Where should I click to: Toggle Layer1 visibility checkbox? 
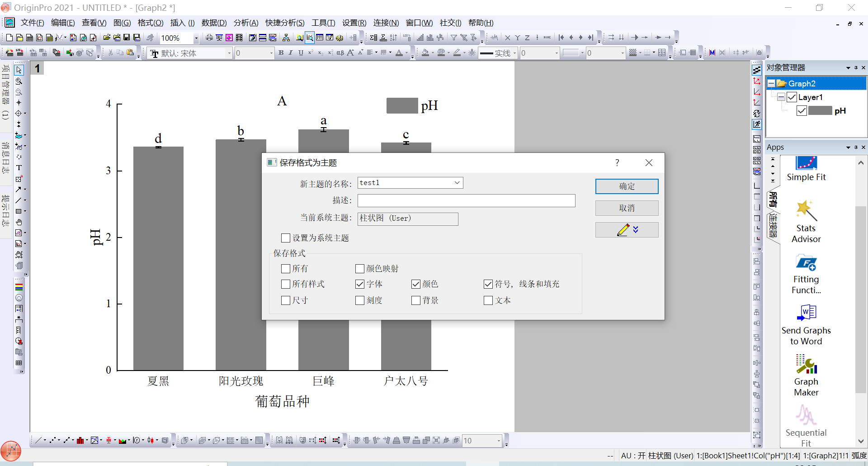click(x=792, y=97)
